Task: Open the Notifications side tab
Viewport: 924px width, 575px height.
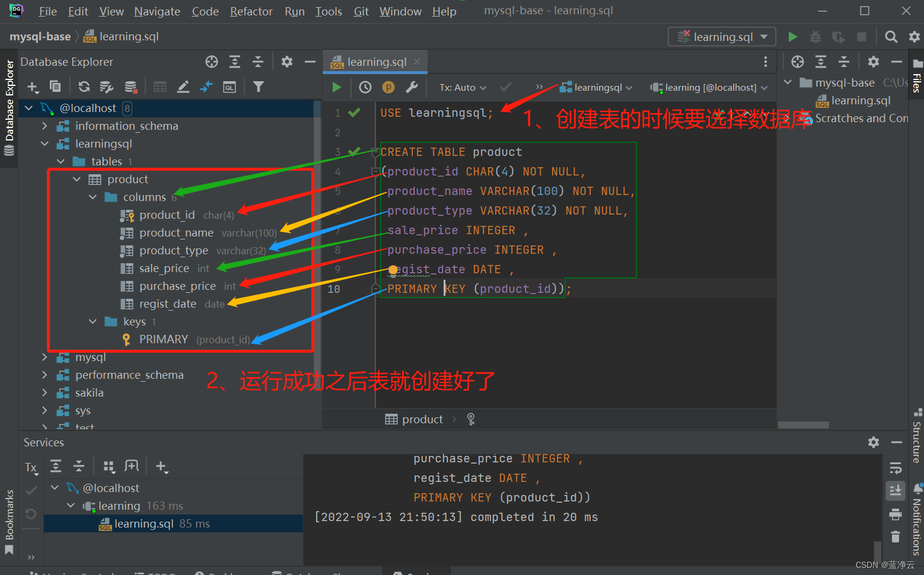Action: [917, 519]
